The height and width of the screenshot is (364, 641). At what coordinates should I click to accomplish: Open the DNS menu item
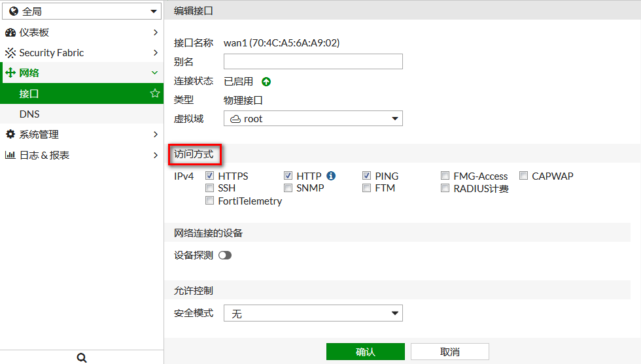29,114
